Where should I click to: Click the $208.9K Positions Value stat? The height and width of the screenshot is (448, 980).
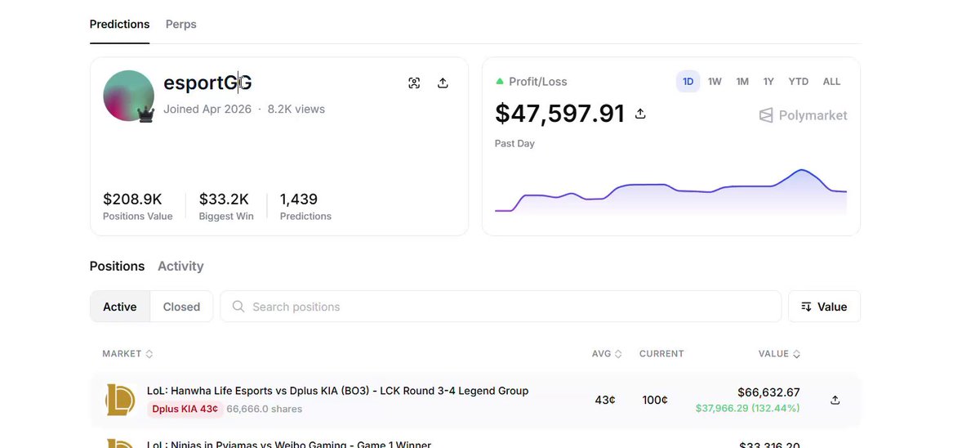[137, 206]
